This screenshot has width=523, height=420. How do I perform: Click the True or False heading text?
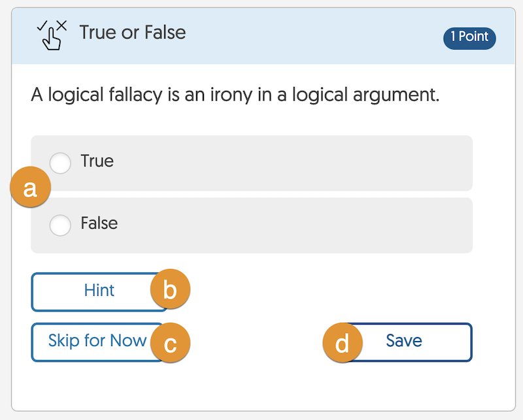coord(133,33)
